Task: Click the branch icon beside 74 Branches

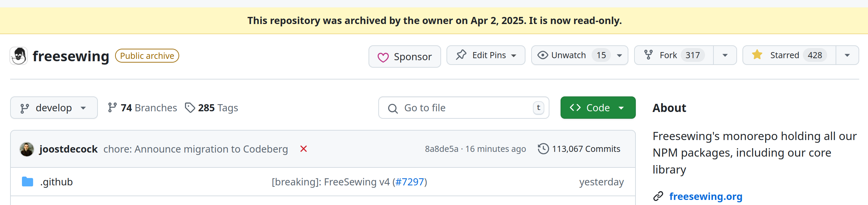Action: click(x=112, y=108)
